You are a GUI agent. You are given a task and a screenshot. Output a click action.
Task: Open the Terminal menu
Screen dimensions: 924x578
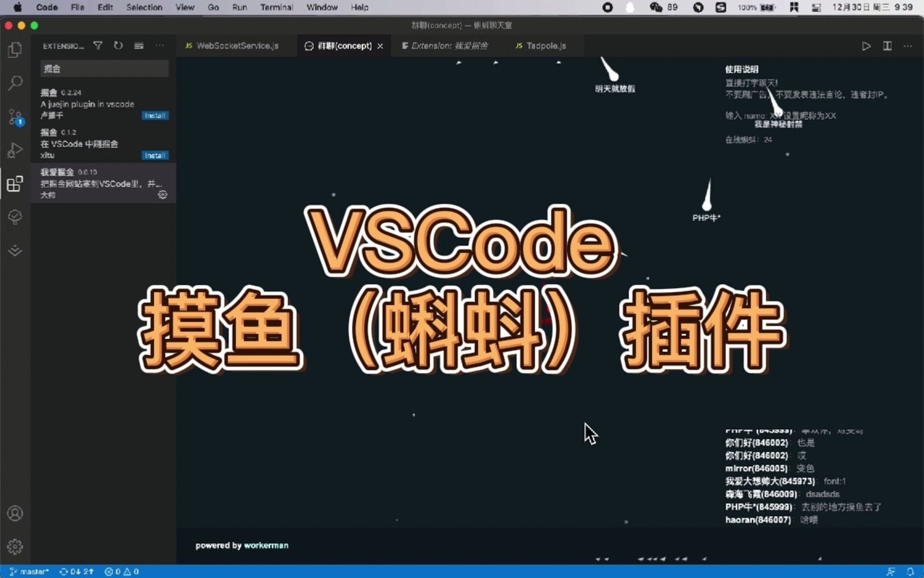(276, 7)
